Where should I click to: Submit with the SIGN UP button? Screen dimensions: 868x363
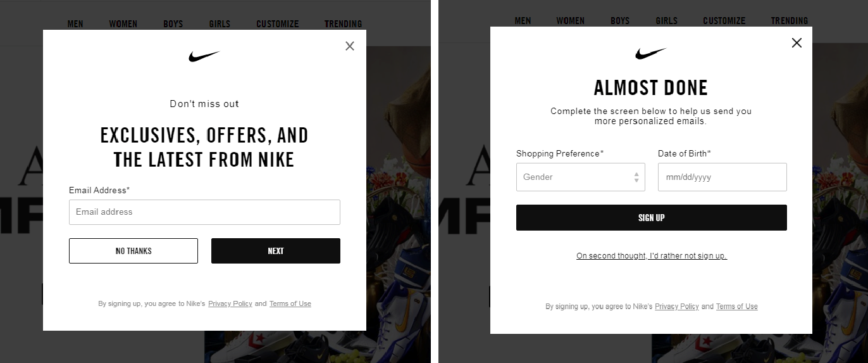(x=651, y=218)
